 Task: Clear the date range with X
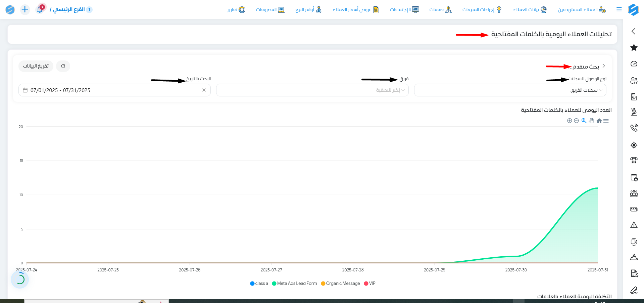204,90
